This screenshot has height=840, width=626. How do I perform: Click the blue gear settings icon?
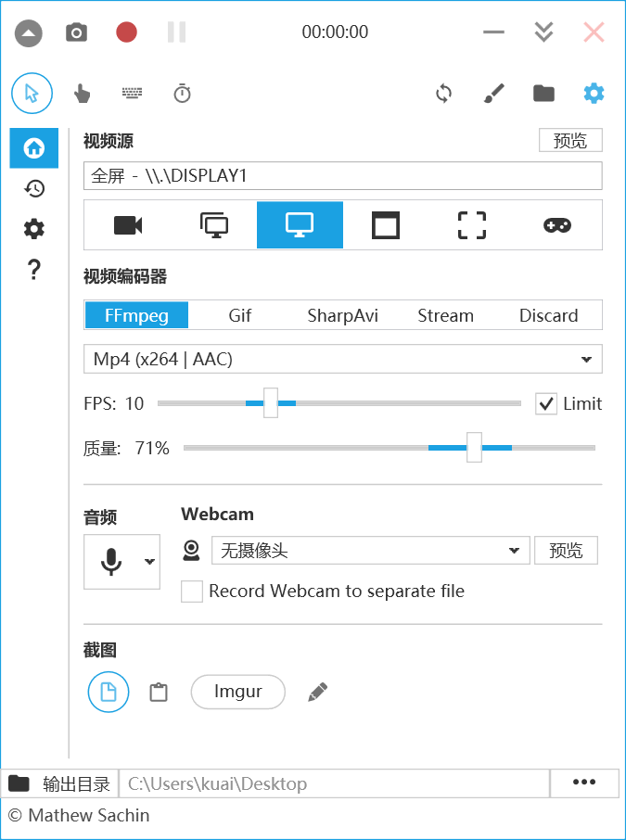pos(594,94)
